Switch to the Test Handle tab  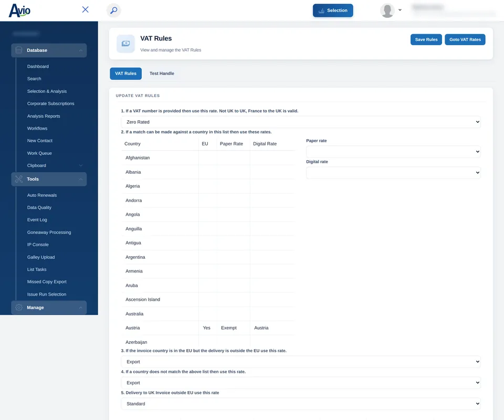(x=162, y=73)
